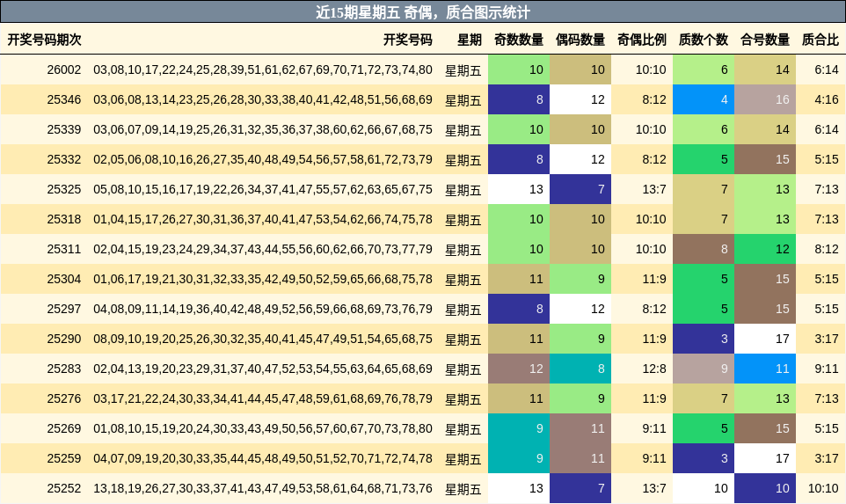Click draw period 25276
Screen dimensions: 846x504
pyautogui.click(x=63, y=398)
